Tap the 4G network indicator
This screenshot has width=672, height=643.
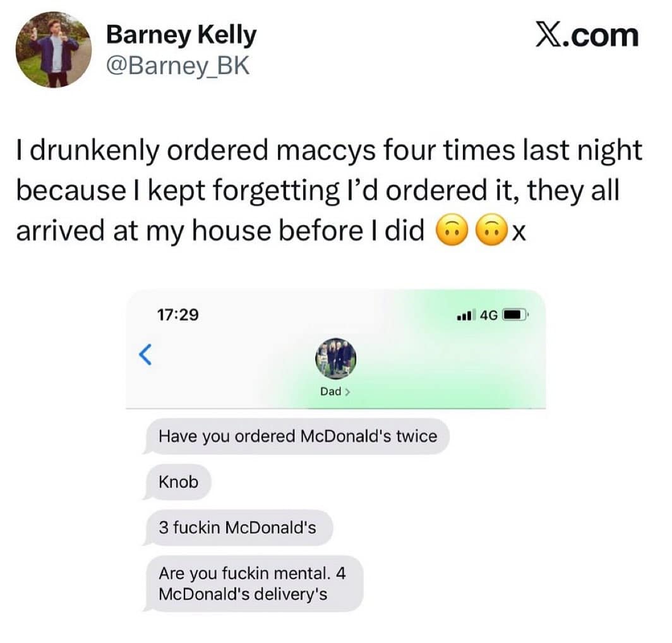pyautogui.click(x=488, y=315)
